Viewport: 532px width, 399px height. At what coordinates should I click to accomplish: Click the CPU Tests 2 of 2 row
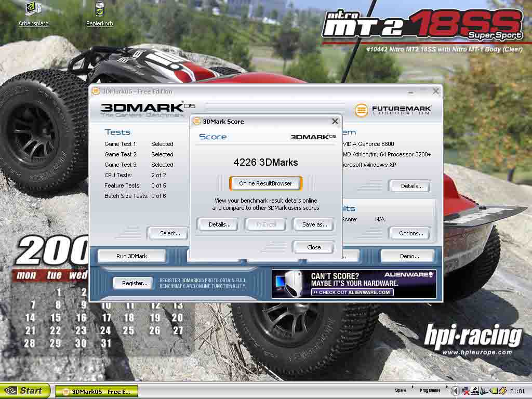pyautogui.click(x=135, y=175)
